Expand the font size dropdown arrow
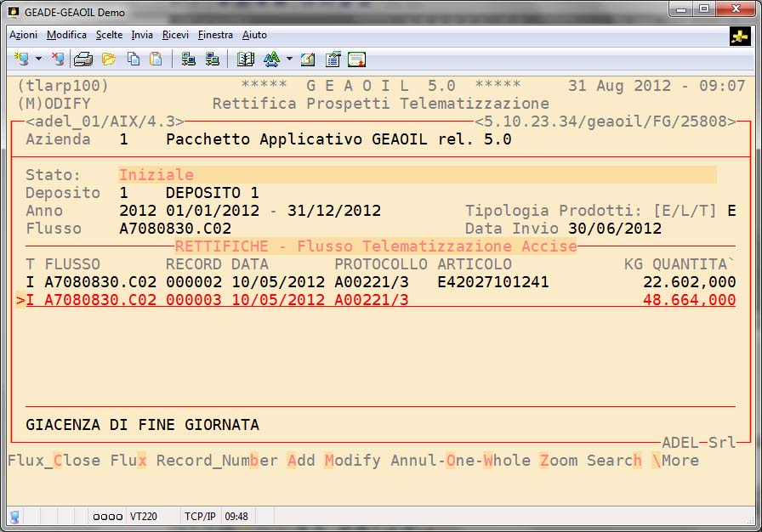This screenshot has height=532, width=762. (x=289, y=59)
